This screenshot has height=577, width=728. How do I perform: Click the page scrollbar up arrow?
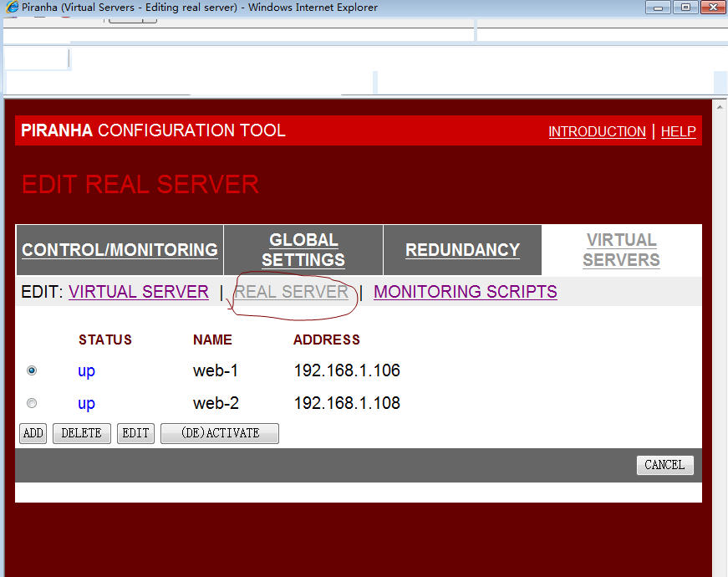720,107
